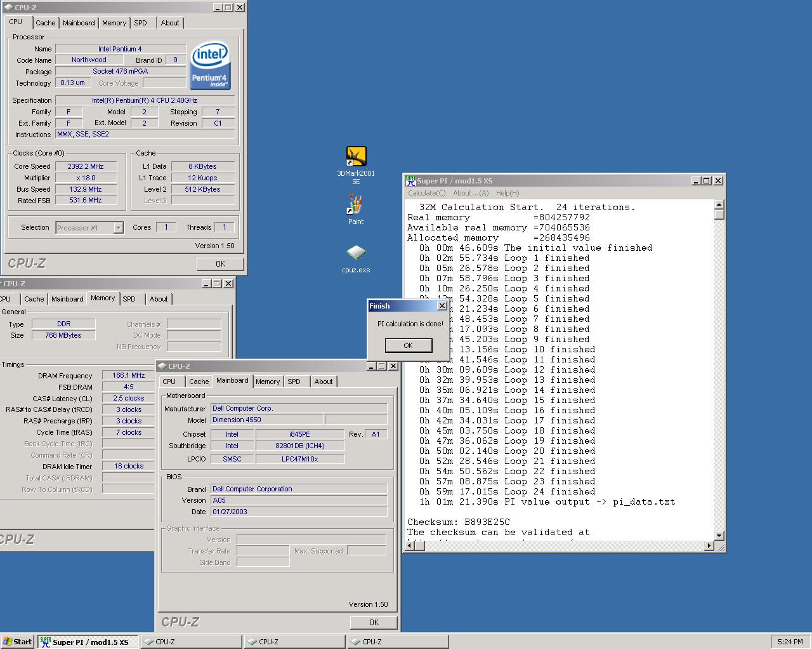Click the BIOS date 01/27/2003

pyautogui.click(x=299, y=512)
